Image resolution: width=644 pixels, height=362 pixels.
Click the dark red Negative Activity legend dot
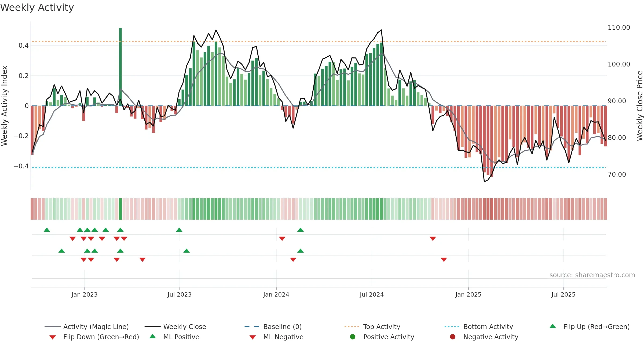pos(453,337)
